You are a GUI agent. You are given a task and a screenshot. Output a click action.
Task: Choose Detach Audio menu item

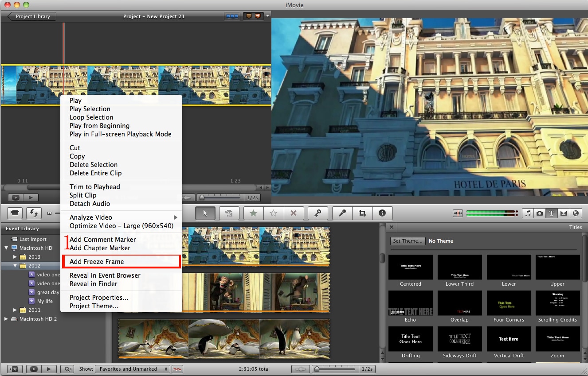coord(90,204)
